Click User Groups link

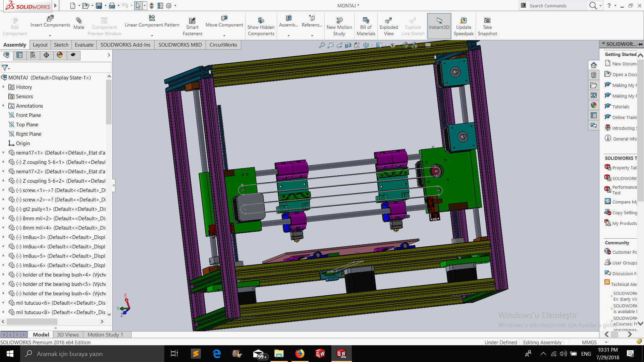[624, 263]
